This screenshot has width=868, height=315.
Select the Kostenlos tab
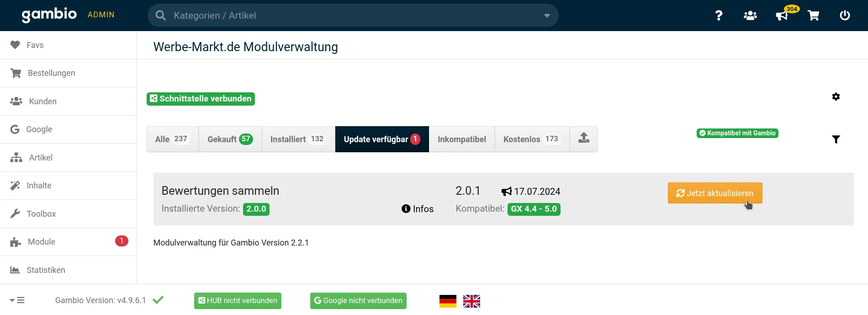coord(531,139)
